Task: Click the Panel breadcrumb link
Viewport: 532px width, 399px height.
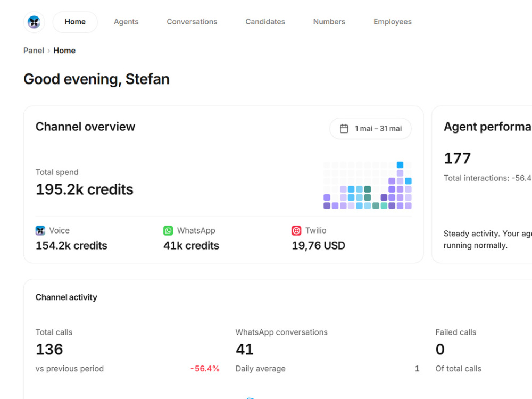Action: (x=34, y=51)
